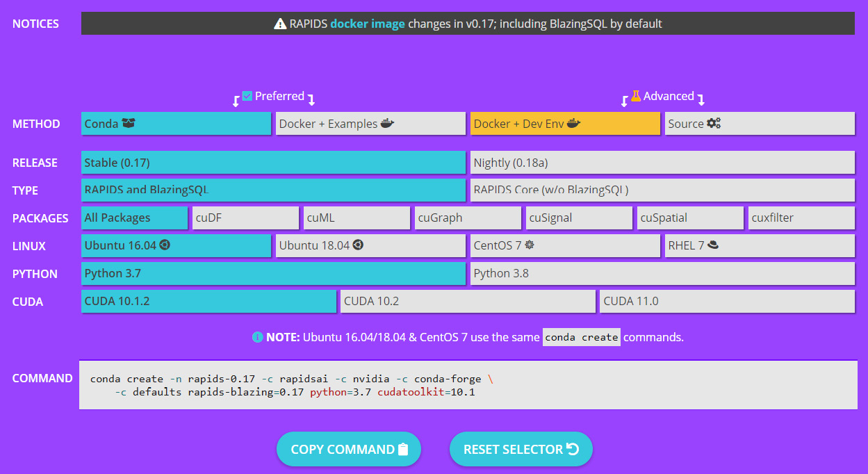The height and width of the screenshot is (474, 868).
Task: Select the cuSpatial package
Action: click(x=690, y=218)
